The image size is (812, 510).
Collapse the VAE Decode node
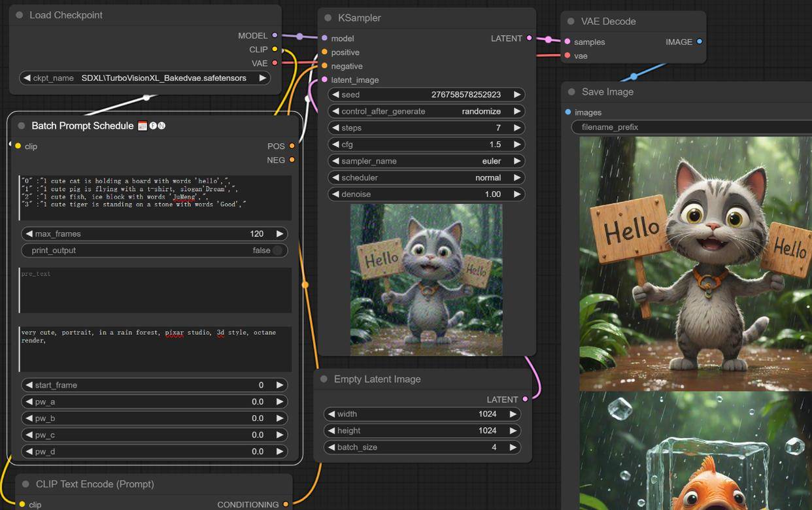[571, 22]
